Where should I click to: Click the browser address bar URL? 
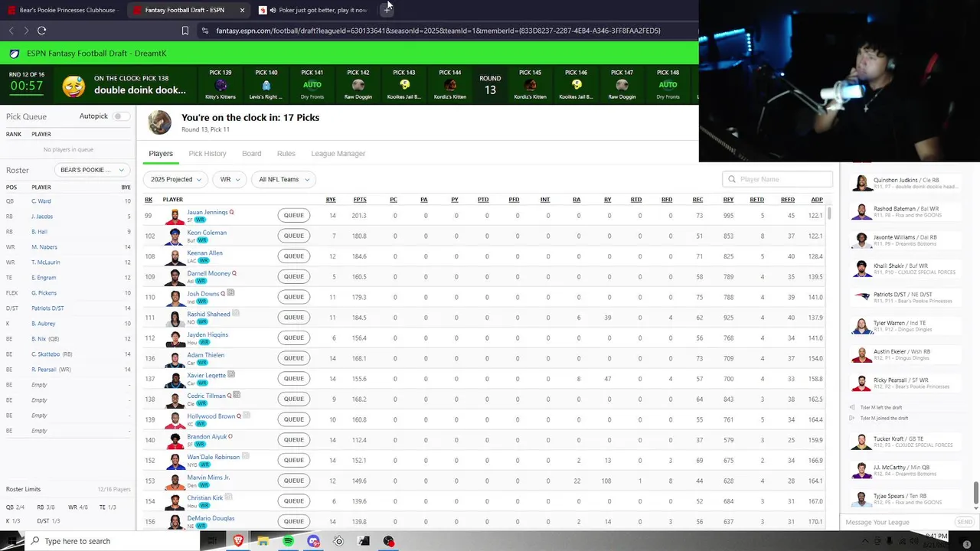pyautogui.click(x=438, y=31)
